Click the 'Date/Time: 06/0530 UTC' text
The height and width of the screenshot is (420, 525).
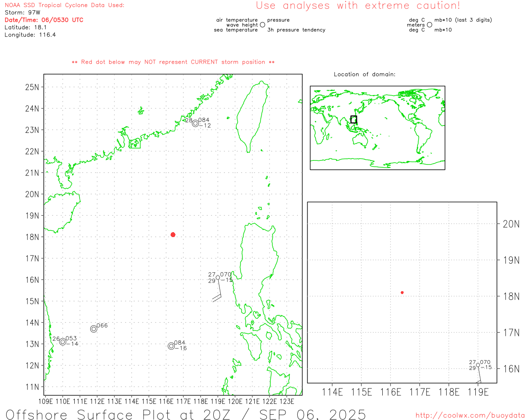click(44, 20)
